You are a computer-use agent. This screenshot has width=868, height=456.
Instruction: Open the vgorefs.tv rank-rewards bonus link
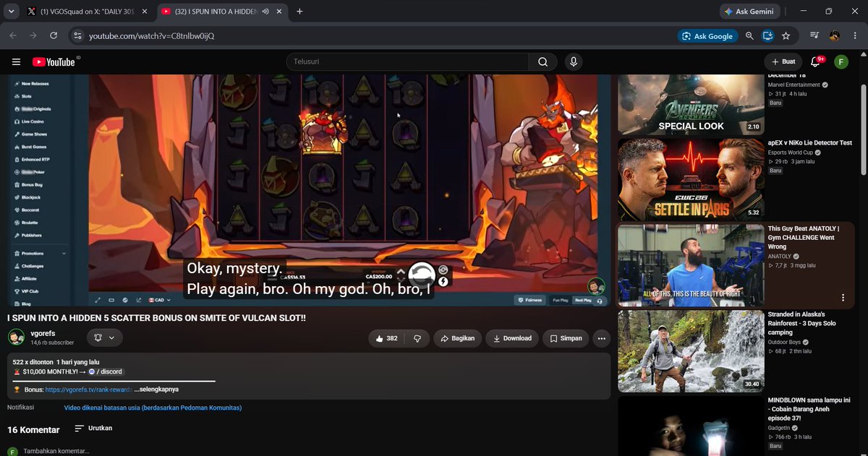coord(90,390)
